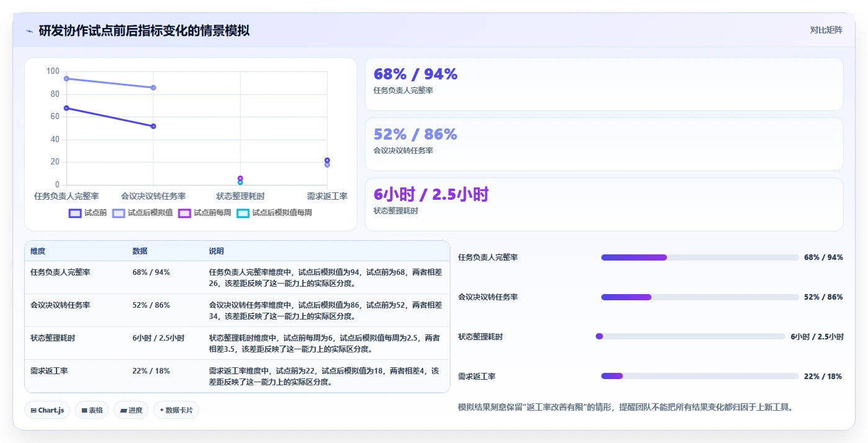
Task: Toggle the 试点前每周 legend item
Action: pyautogui.click(x=204, y=213)
